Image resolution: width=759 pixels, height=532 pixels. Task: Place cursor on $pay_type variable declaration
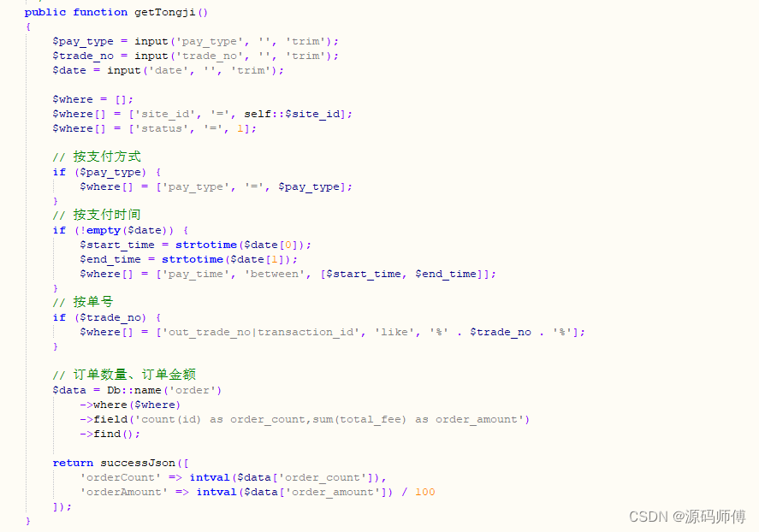pos(83,42)
